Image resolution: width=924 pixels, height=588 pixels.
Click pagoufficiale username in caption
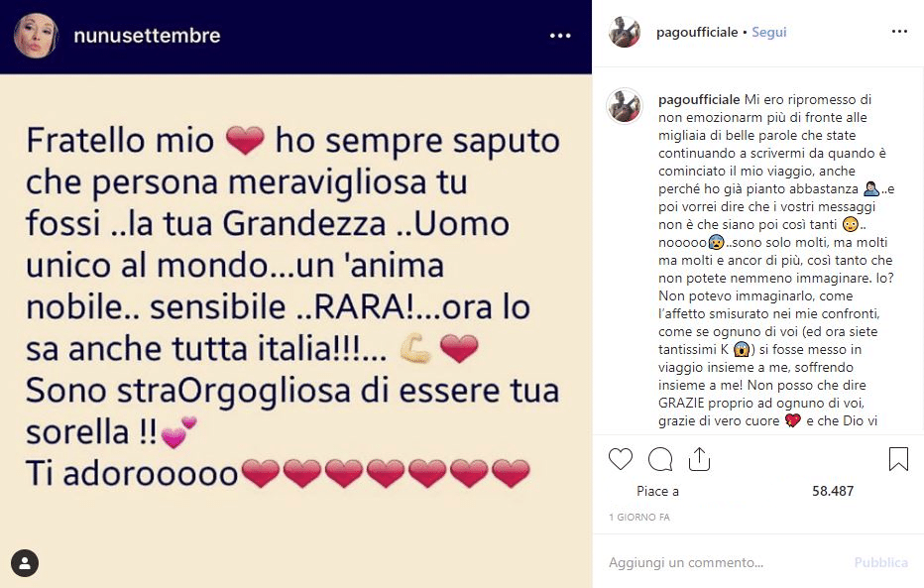point(699,100)
